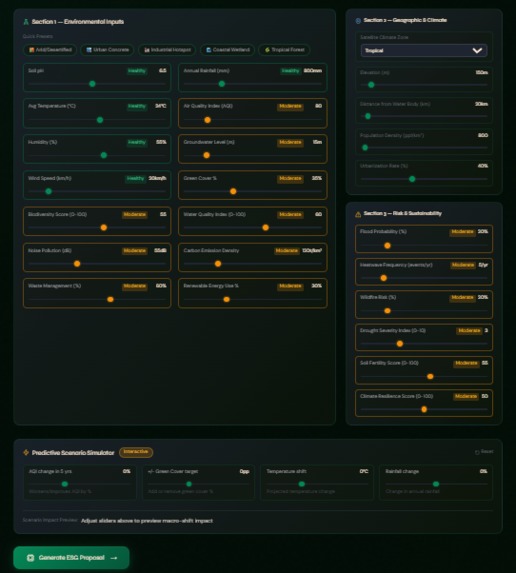This screenshot has width=516, height=573.
Task: Click the Reset link in Scenario Simulator
Action: [484, 452]
